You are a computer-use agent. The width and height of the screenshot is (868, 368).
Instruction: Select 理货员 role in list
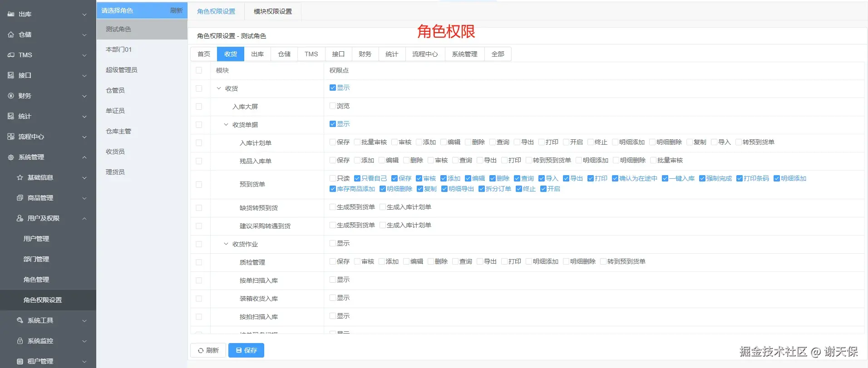[x=142, y=172]
